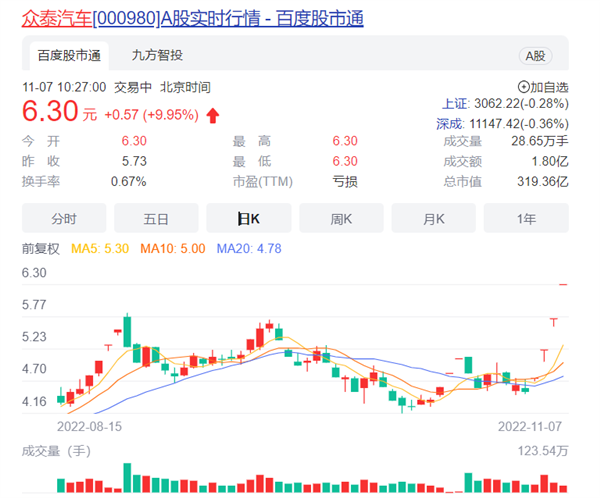Viewport: 600px width, 498px height.
Task: Click the red up arrow beside the price change
Action: [212, 115]
